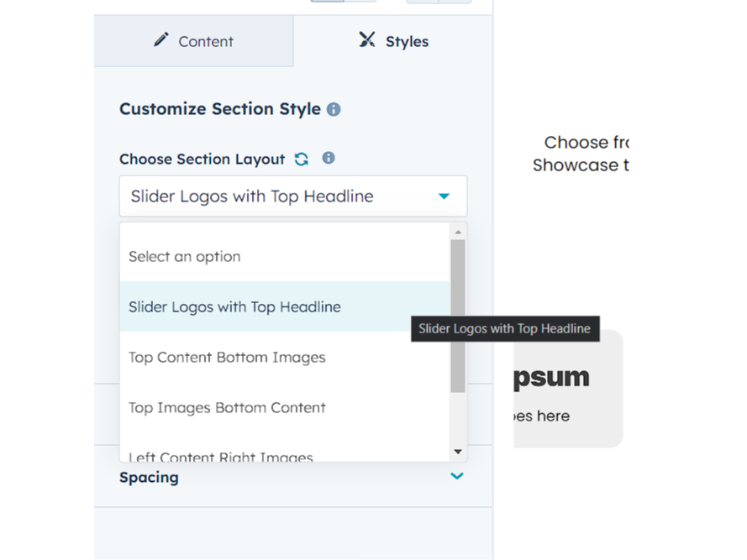Click the dropdown list scrollbar thumb

[x=458, y=315]
